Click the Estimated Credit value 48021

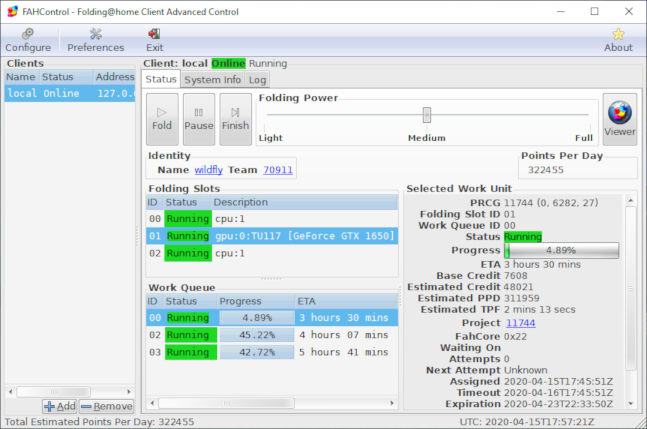(519, 287)
